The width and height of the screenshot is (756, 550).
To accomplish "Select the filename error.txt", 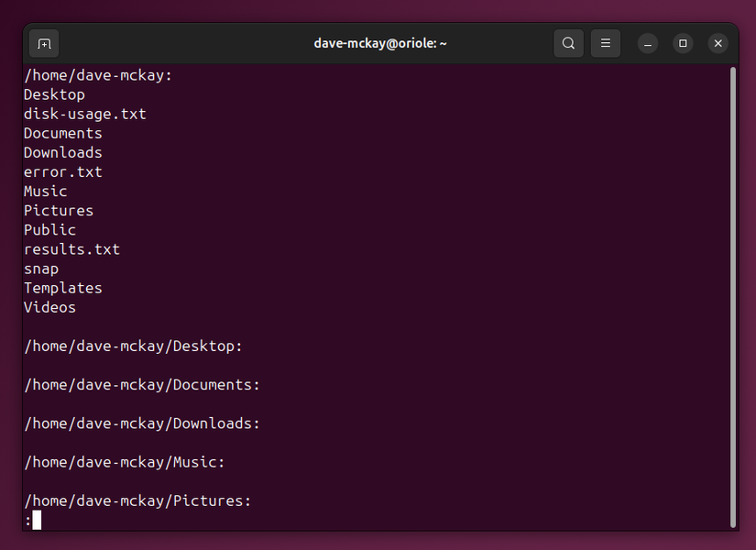I will [x=62, y=171].
